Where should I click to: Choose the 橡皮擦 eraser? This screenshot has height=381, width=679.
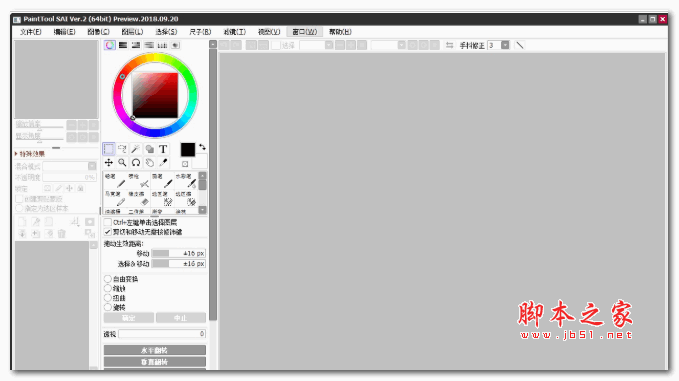pos(139,199)
